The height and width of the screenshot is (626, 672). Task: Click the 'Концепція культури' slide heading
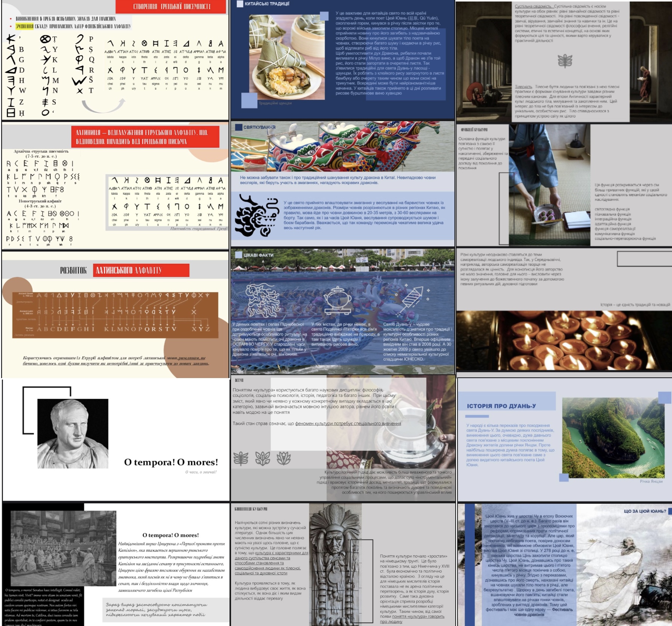251,509
